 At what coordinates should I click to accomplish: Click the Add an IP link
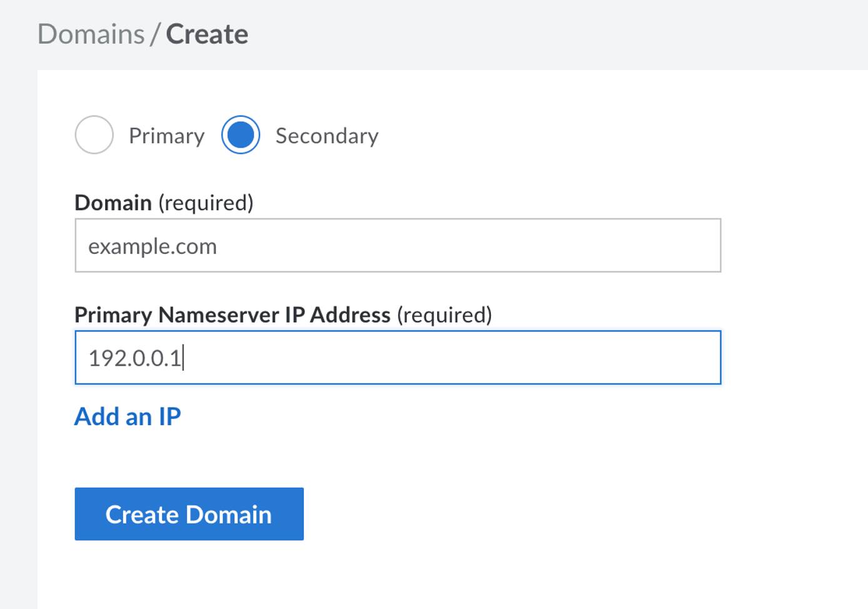coord(128,416)
